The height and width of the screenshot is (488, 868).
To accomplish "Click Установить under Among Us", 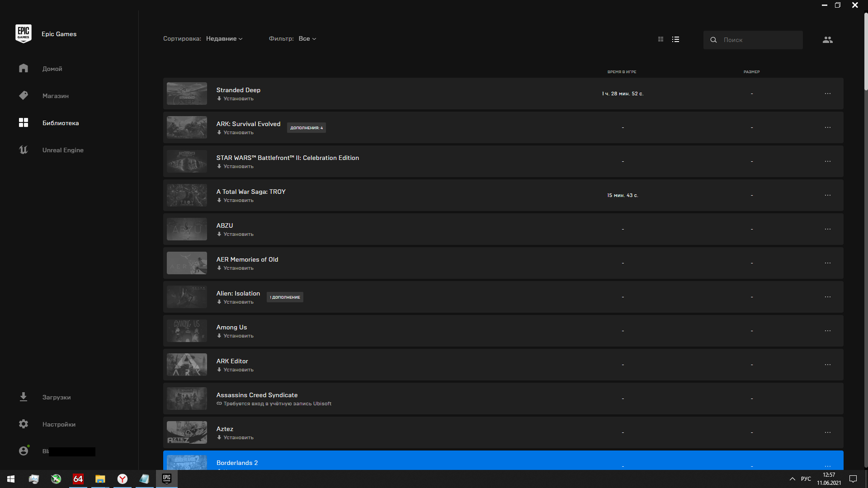I will 235,336.
